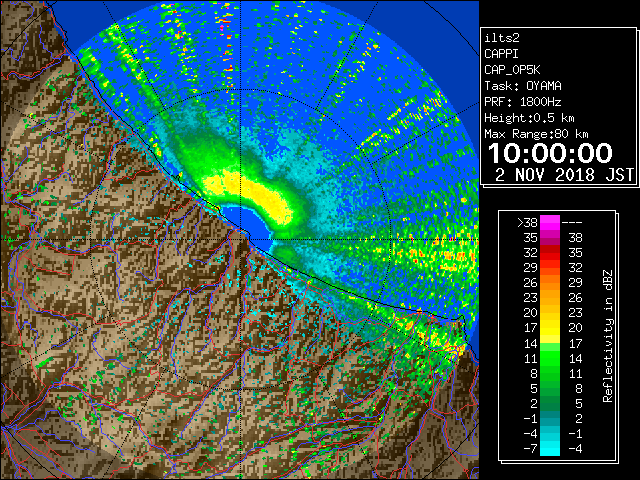Click the 'PRF: 1800Hz' line
The image size is (640, 480).
click(x=523, y=102)
